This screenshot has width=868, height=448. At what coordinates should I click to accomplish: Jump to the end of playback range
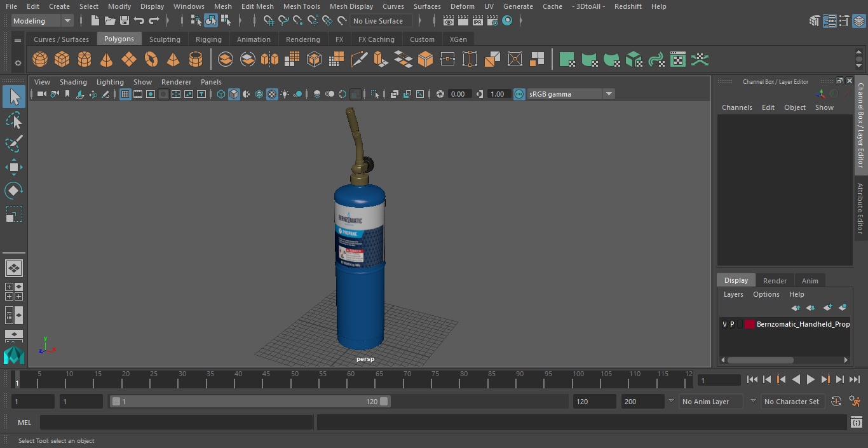tap(855, 379)
